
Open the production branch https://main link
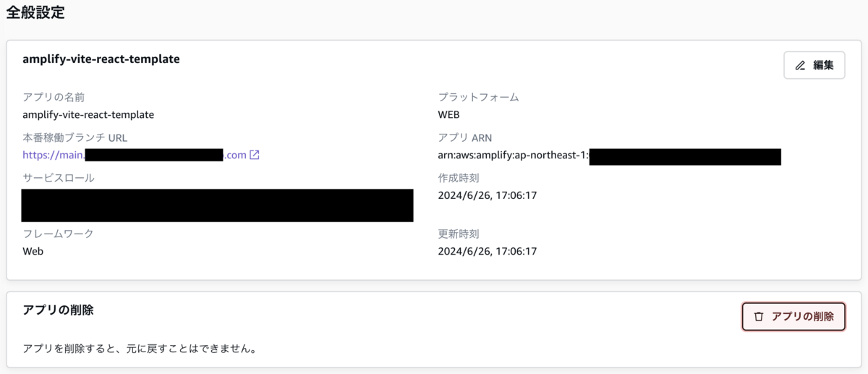[x=135, y=155]
